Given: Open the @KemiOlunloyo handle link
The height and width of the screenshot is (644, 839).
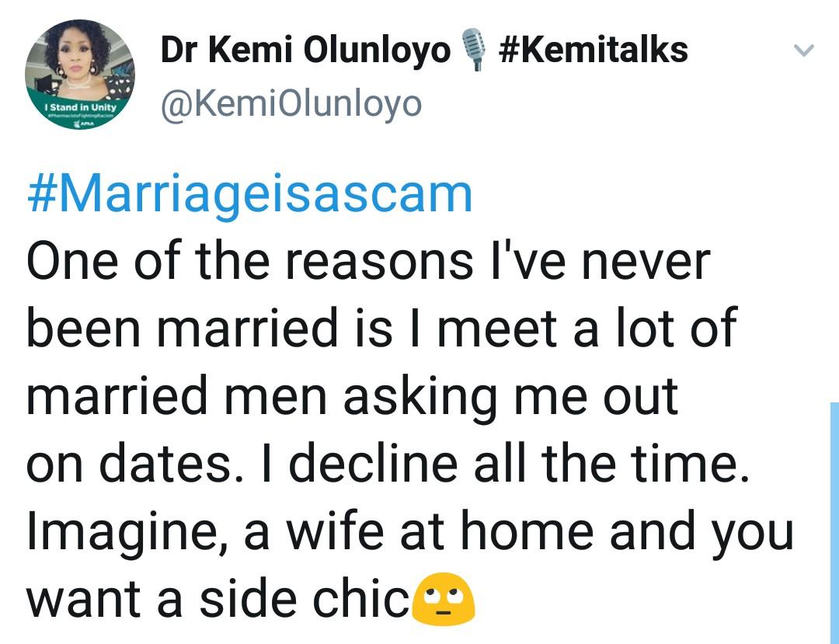Looking at the screenshot, I should point(291,104).
